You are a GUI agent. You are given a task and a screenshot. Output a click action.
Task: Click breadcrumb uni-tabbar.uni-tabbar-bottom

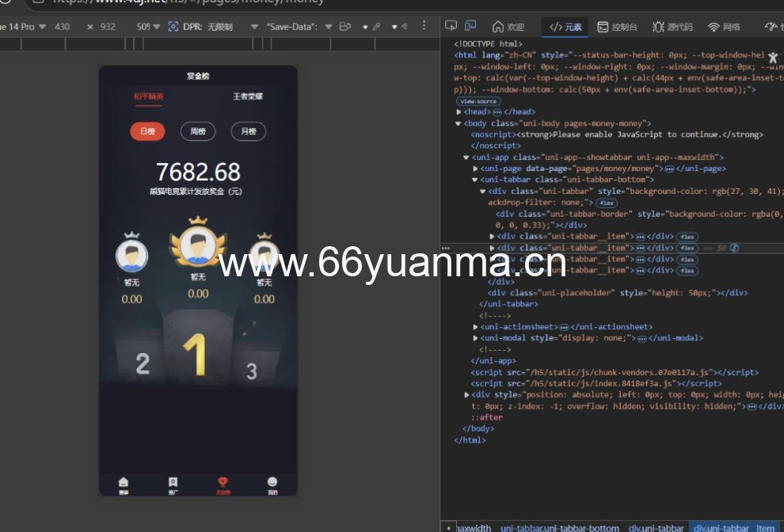point(560,528)
